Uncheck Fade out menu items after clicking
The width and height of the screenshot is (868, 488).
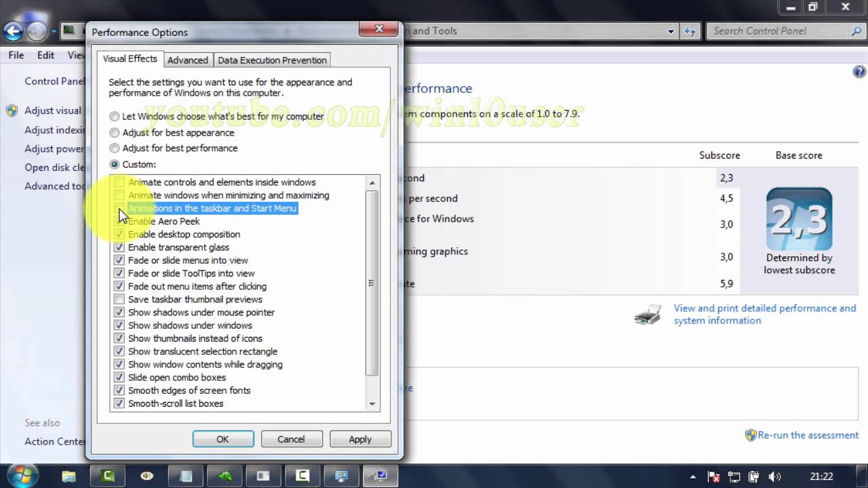pos(119,286)
